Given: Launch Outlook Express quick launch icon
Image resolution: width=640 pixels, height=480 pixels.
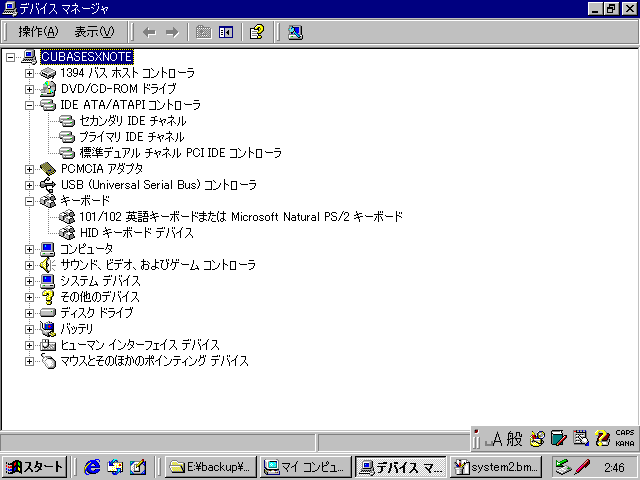Looking at the screenshot, I should pyautogui.click(x=115, y=467).
